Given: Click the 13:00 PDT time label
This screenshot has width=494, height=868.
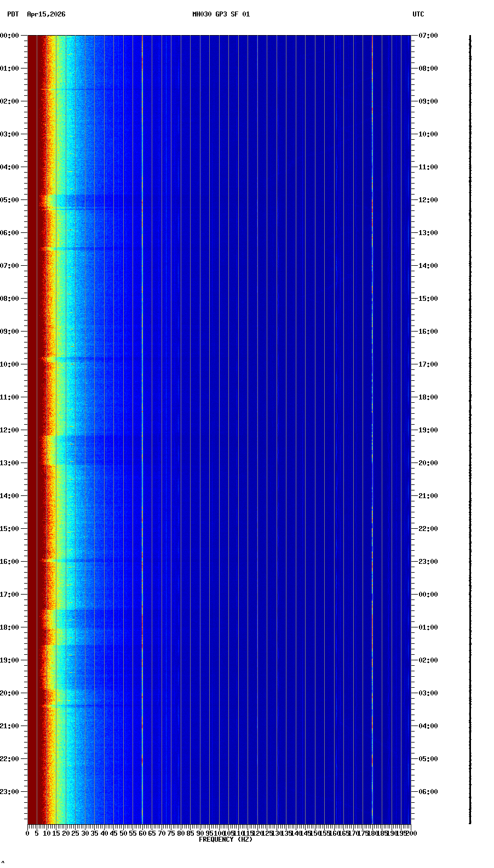Looking at the screenshot, I should pos(10,463).
